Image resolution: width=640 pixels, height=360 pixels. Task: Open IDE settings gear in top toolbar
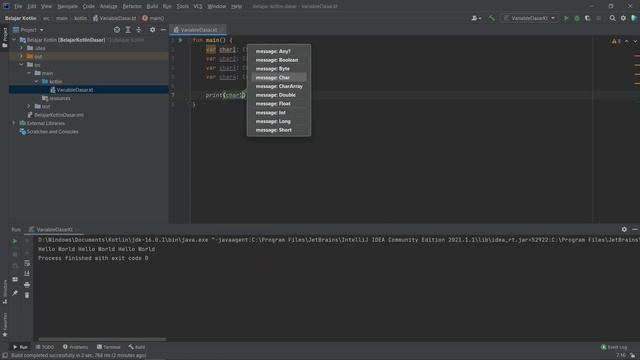(623, 18)
